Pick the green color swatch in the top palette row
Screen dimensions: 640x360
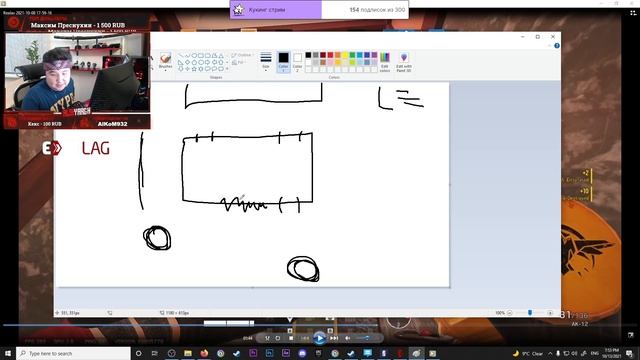(x=352, y=55)
